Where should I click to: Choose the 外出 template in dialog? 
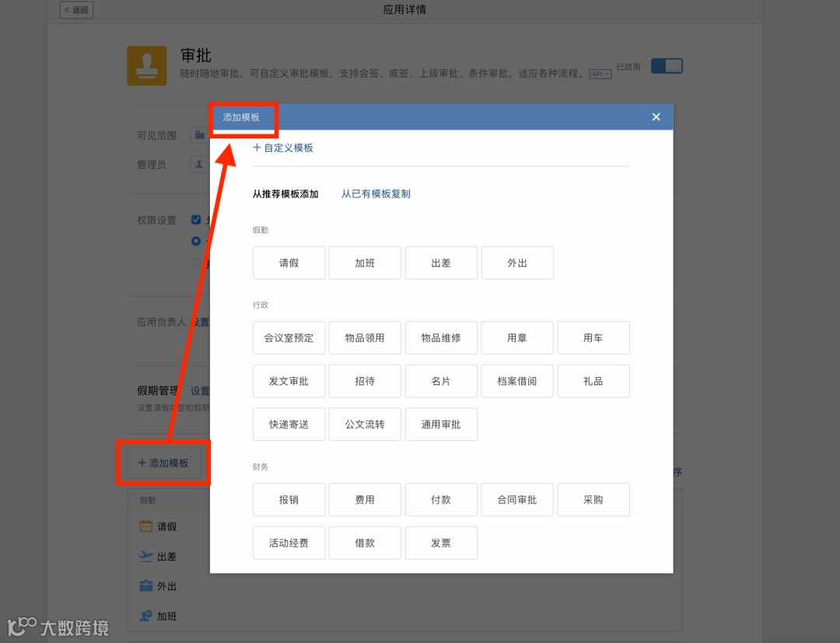pos(517,263)
